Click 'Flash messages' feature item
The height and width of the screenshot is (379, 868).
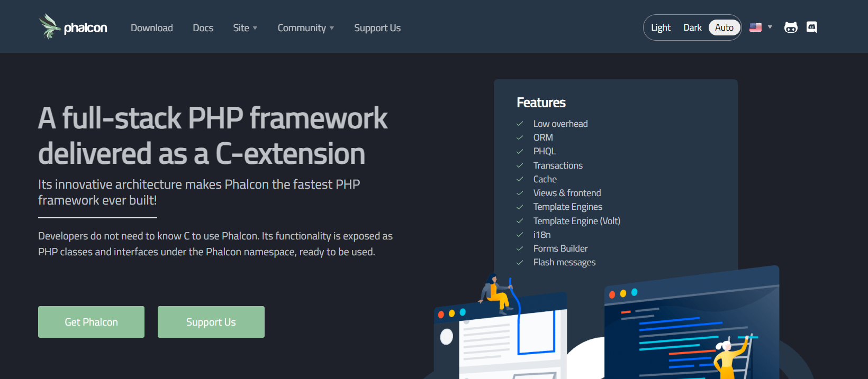(x=564, y=262)
